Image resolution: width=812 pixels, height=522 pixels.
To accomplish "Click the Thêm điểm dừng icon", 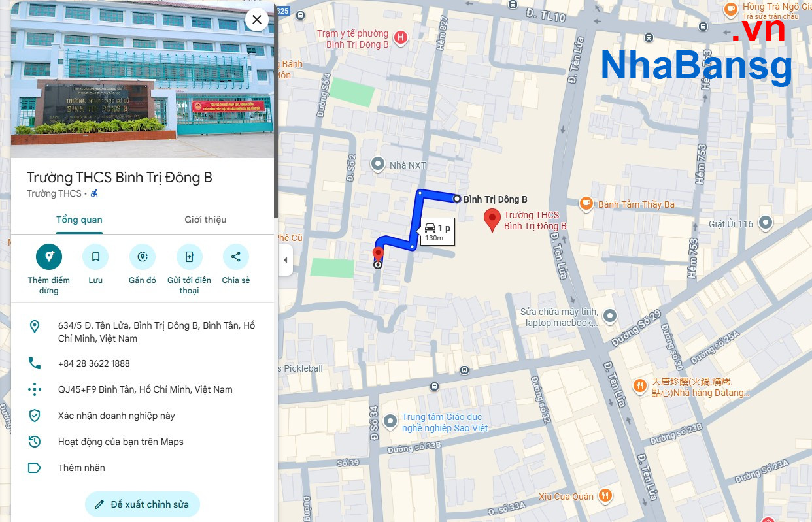I will point(49,257).
